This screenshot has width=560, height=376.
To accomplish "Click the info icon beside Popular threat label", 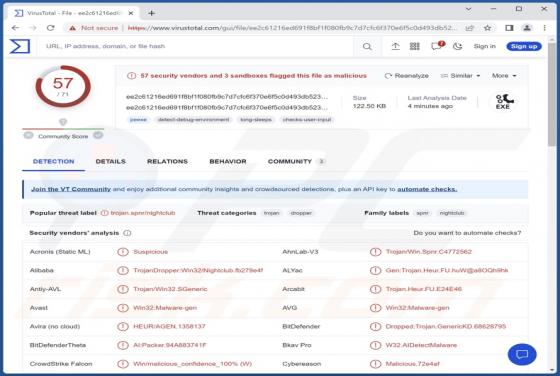I will (104, 213).
